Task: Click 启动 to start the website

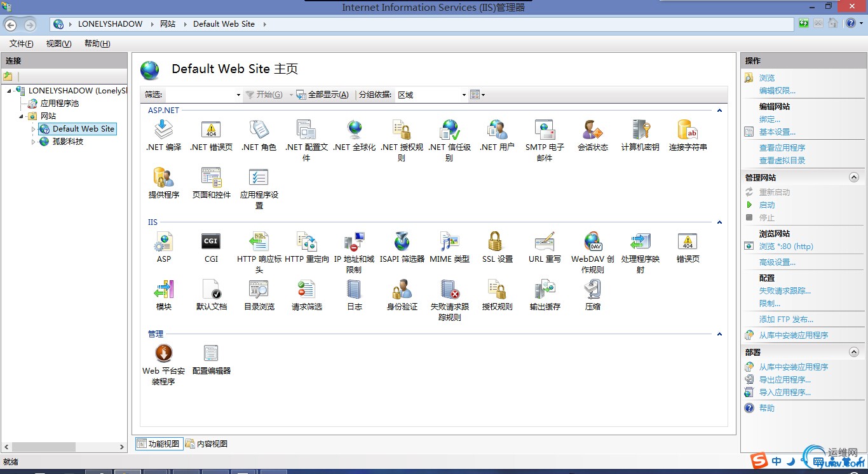Action: tap(767, 205)
